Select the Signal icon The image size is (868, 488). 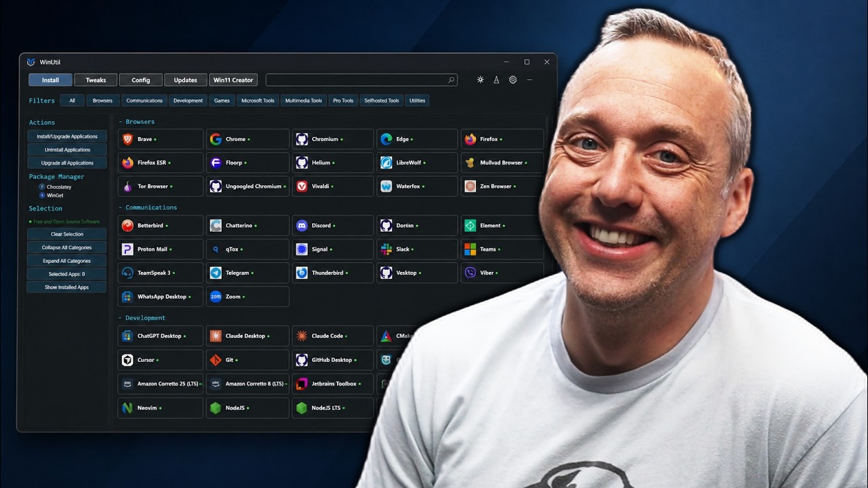point(302,249)
